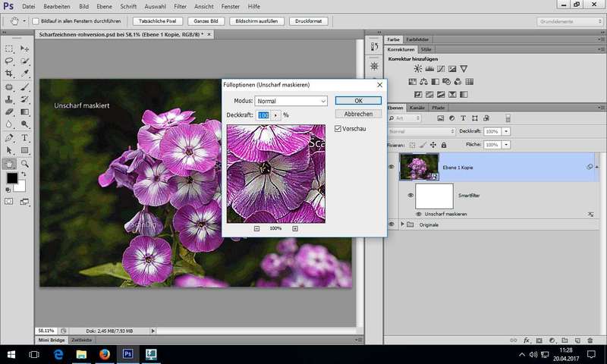Toggle visibility of Unscharf maskieren filter
Screen dimensions: 607x364
tap(418, 215)
